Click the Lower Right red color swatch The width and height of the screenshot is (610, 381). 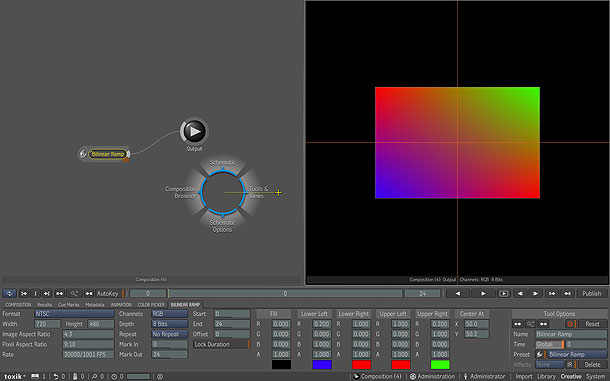pyautogui.click(x=361, y=365)
